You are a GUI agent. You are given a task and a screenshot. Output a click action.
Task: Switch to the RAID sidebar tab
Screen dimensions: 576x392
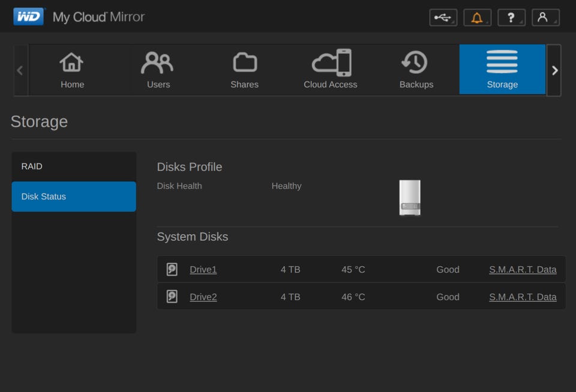tap(74, 167)
